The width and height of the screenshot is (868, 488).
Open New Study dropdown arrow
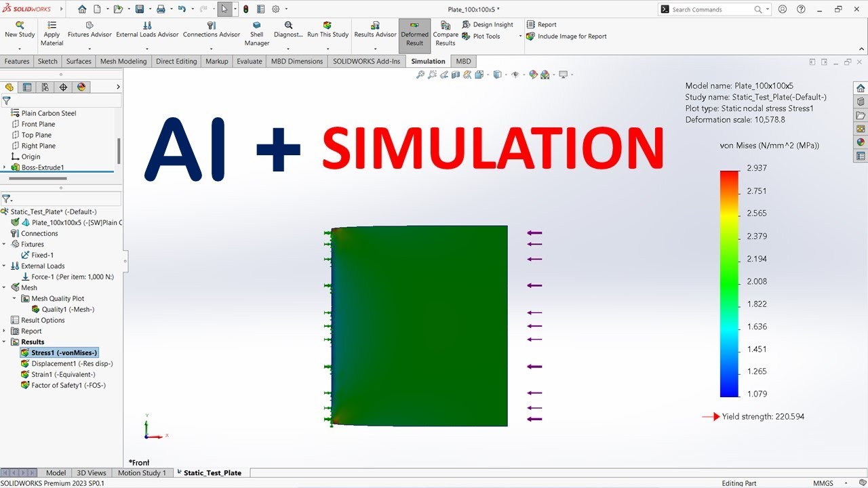click(x=20, y=49)
